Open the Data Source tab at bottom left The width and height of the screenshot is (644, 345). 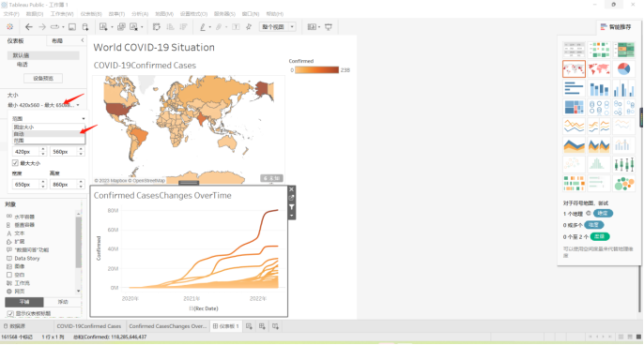tap(15, 326)
